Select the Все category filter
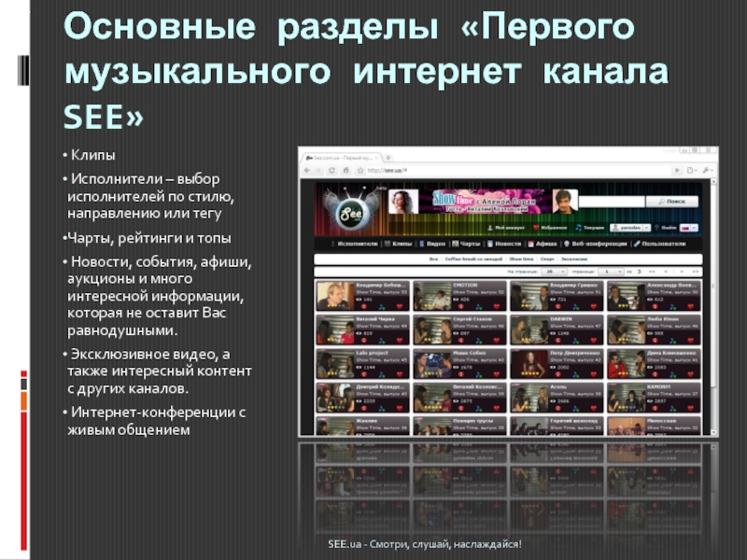Screen dimensions: 747x560 (433, 259)
